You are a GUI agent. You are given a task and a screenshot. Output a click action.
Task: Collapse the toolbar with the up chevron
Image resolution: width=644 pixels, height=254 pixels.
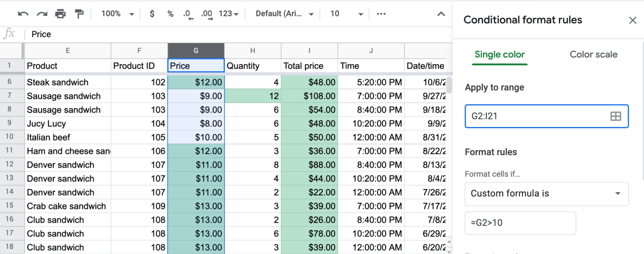(441, 13)
